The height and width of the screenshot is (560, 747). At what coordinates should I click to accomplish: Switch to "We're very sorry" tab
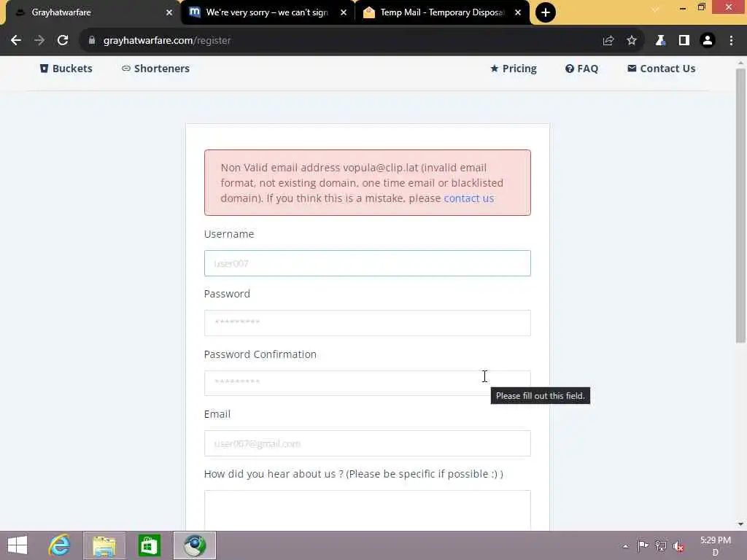[267, 12]
